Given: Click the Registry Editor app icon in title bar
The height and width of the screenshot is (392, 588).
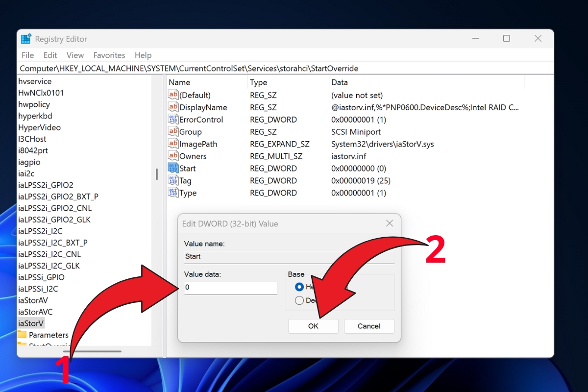Looking at the screenshot, I should coord(26,39).
